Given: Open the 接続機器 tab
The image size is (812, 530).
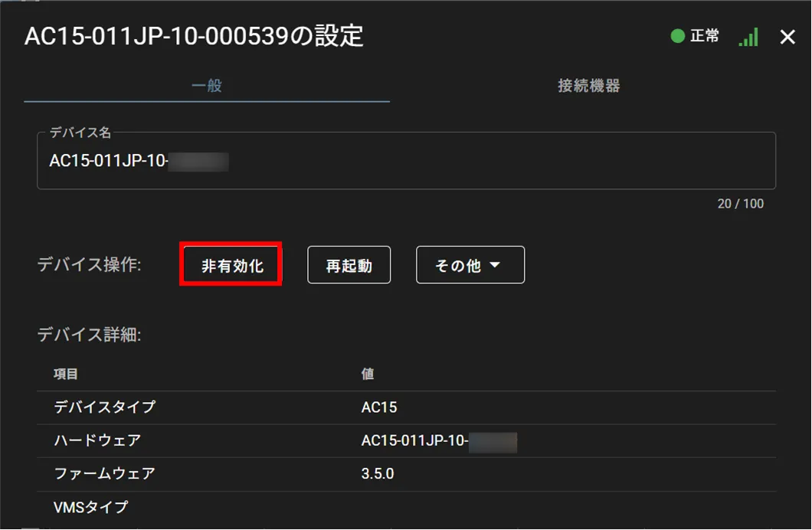Looking at the screenshot, I should click(588, 86).
